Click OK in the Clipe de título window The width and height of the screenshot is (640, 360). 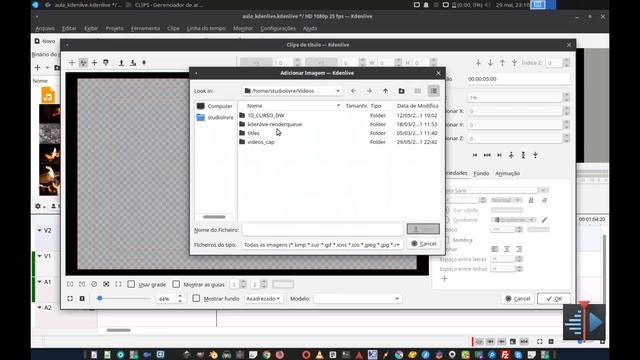(554, 299)
